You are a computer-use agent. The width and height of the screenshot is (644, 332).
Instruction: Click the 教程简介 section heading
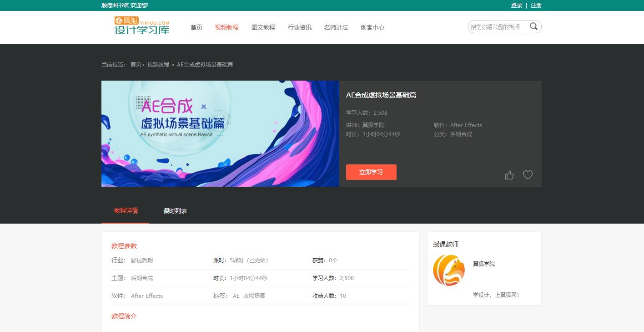point(124,316)
